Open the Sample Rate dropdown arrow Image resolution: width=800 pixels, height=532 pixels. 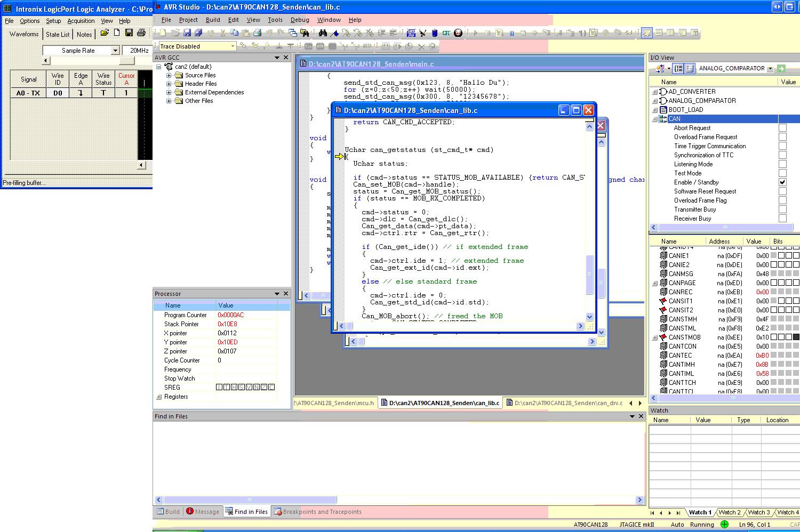pyautogui.click(x=115, y=51)
